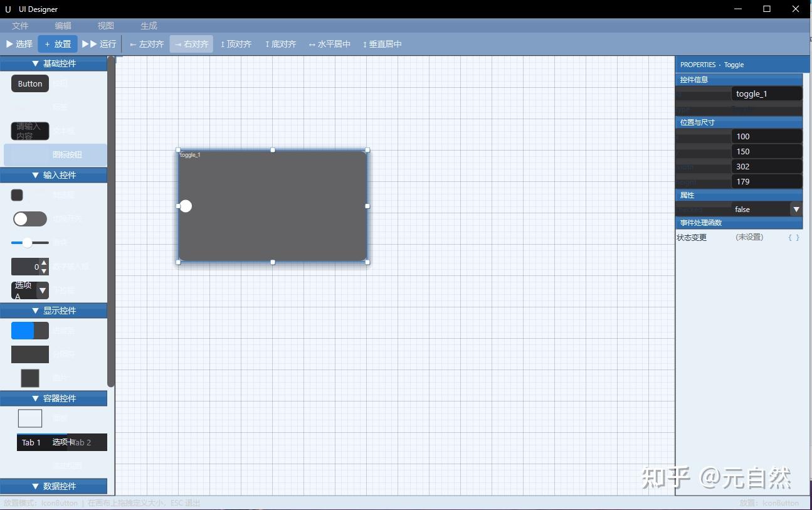The width and height of the screenshot is (812, 510).
Task: Collapse the 显示控件 section
Action: (54, 311)
